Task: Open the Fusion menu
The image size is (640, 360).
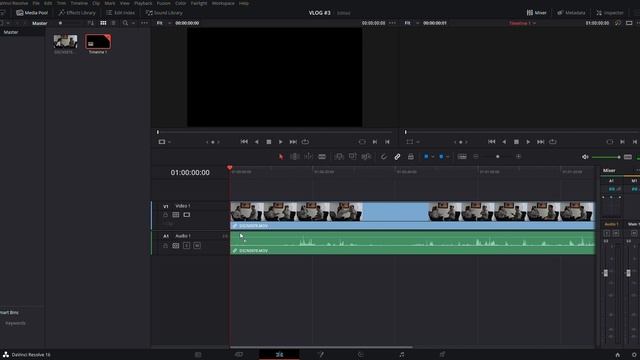Action: tap(163, 3)
